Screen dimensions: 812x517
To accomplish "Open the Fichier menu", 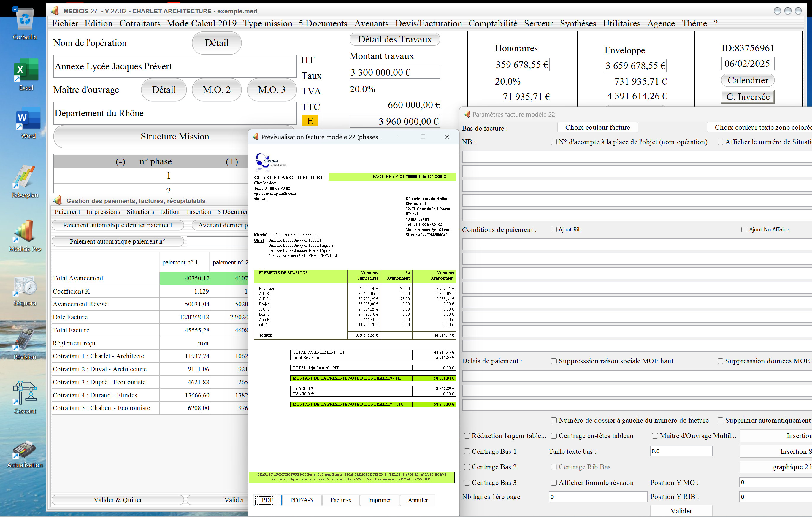I will 65,23.
